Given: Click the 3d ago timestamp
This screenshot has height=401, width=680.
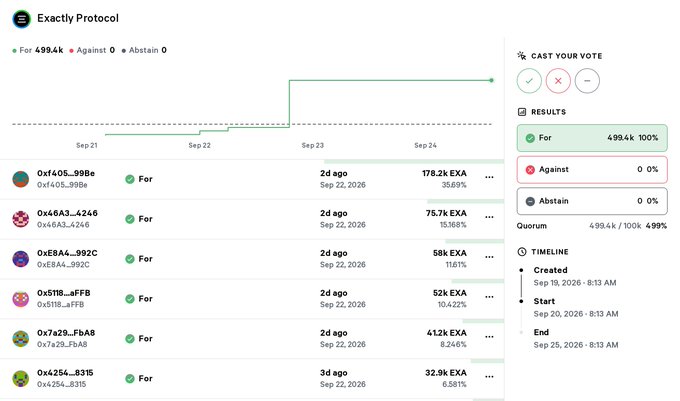Looking at the screenshot, I should (x=333, y=373).
